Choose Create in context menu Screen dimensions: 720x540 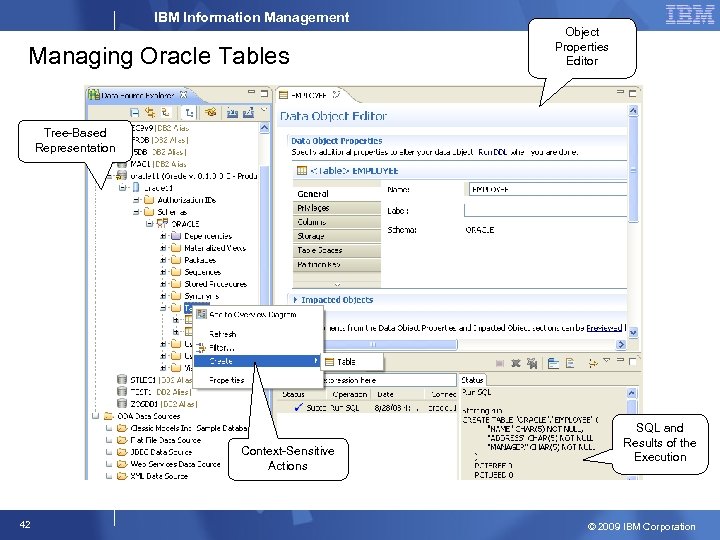(259, 361)
